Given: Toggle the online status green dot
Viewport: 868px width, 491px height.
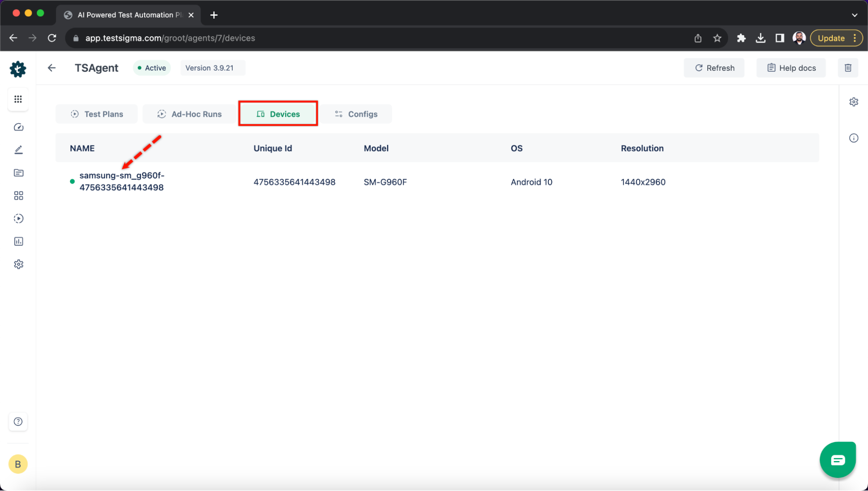Looking at the screenshot, I should point(72,181).
